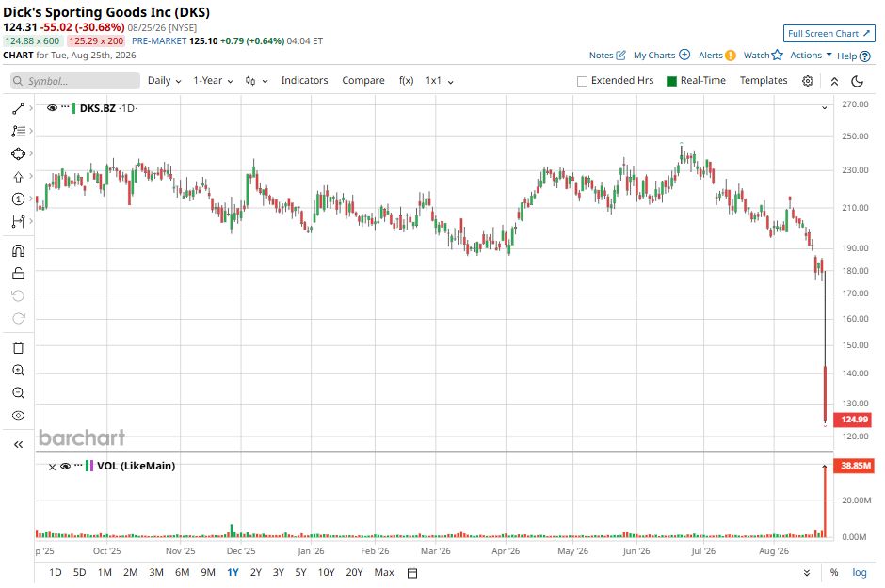Select the trend line drawing tool
The image size is (885, 588).
tap(18, 108)
